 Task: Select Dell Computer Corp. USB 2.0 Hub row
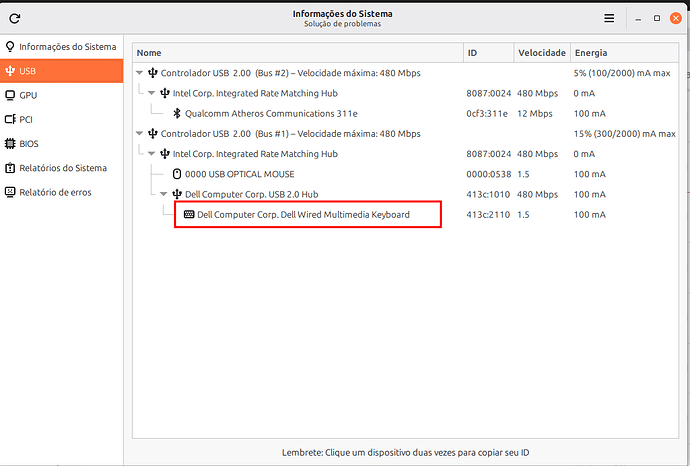pos(405,194)
